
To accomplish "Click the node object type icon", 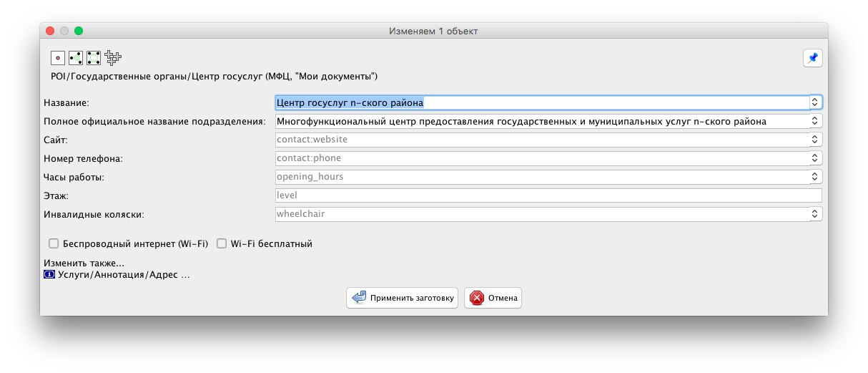I will point(58,57).
